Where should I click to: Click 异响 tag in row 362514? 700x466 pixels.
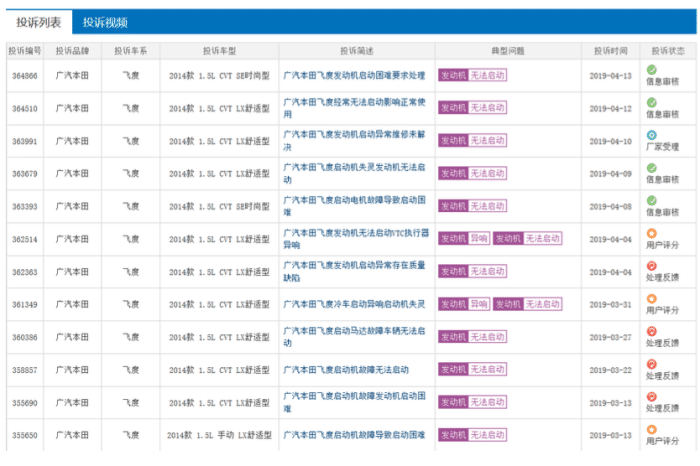(x=479, y=238)
